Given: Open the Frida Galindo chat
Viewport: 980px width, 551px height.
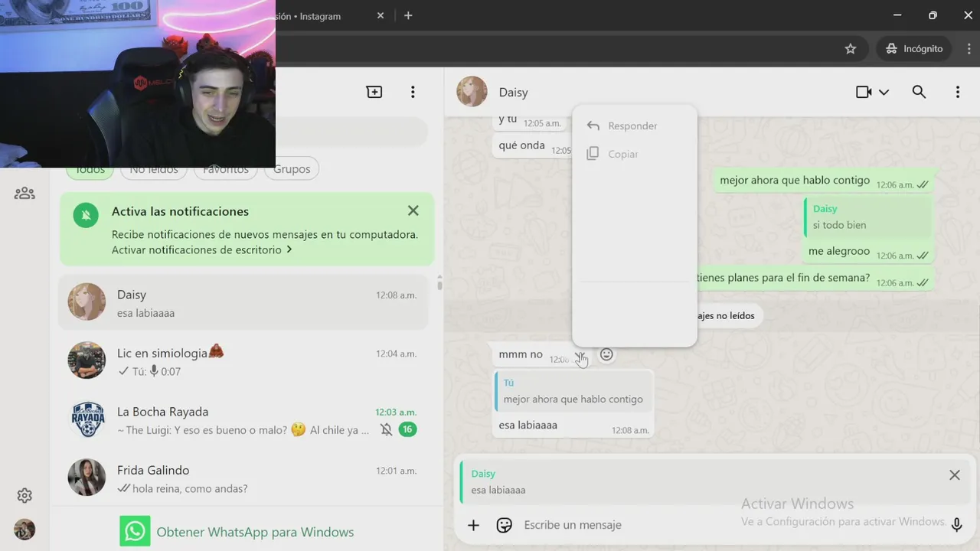Looking at the screenshot, I should click(x=243, y=478).
